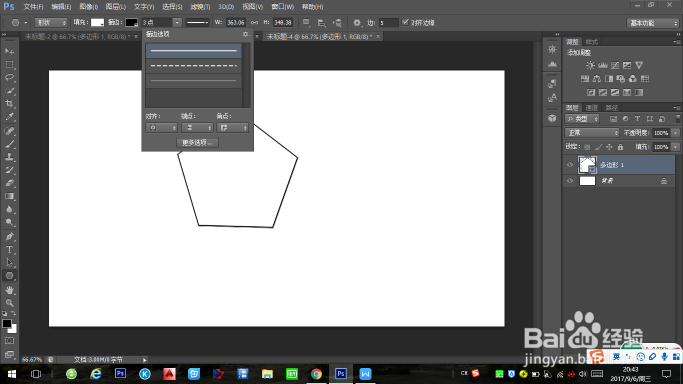Select the Path Selection tool
683x384 pixels.
[x=9, y=263]
